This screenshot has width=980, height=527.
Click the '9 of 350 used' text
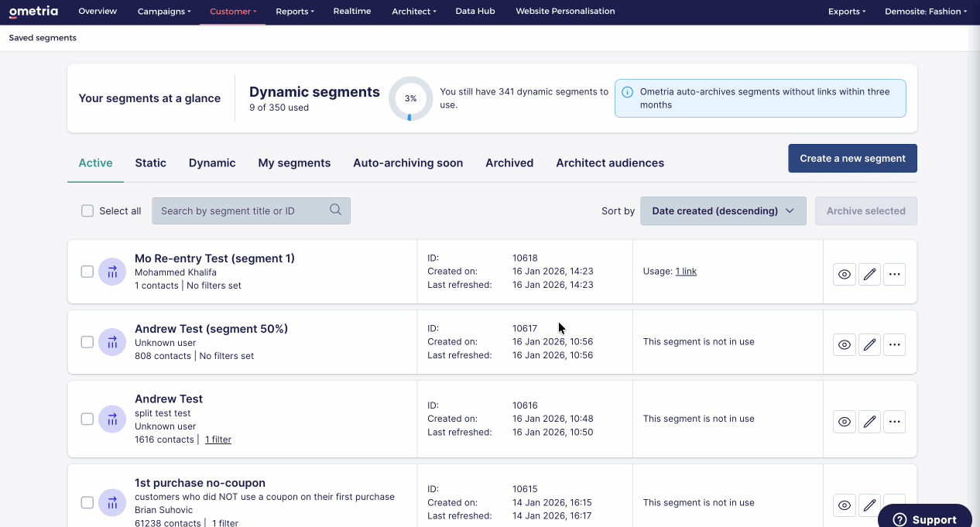[279, 108]
